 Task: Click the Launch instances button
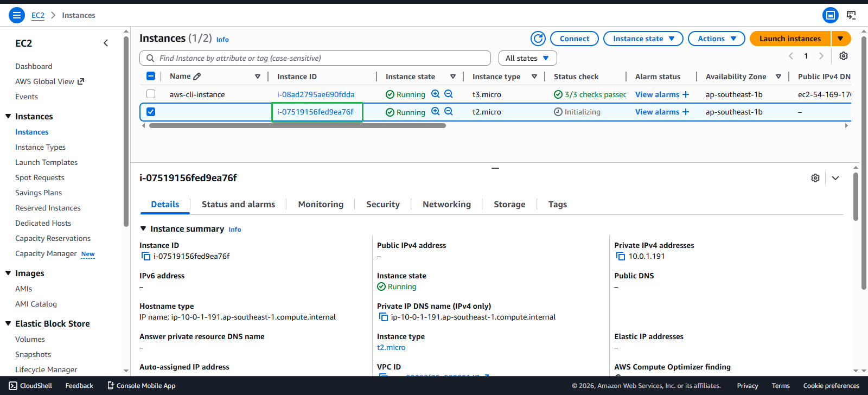tap(790, 39)
